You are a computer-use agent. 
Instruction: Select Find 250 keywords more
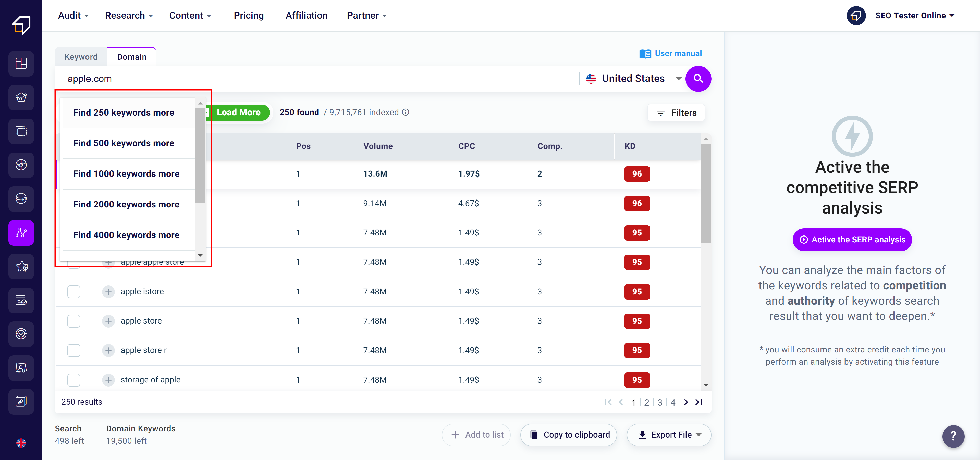pyautogui.click(x=129, y=113)
